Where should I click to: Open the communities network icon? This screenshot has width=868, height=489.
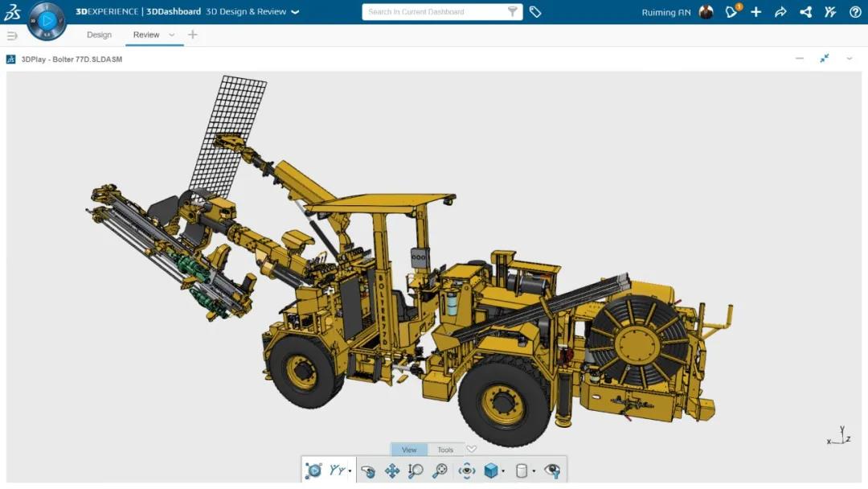pos(806,11)
